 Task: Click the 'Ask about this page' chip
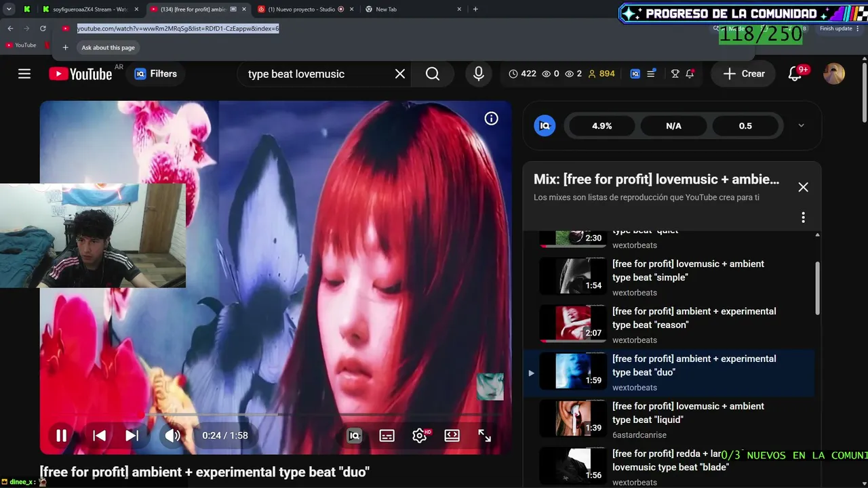(x=108, y=47)
